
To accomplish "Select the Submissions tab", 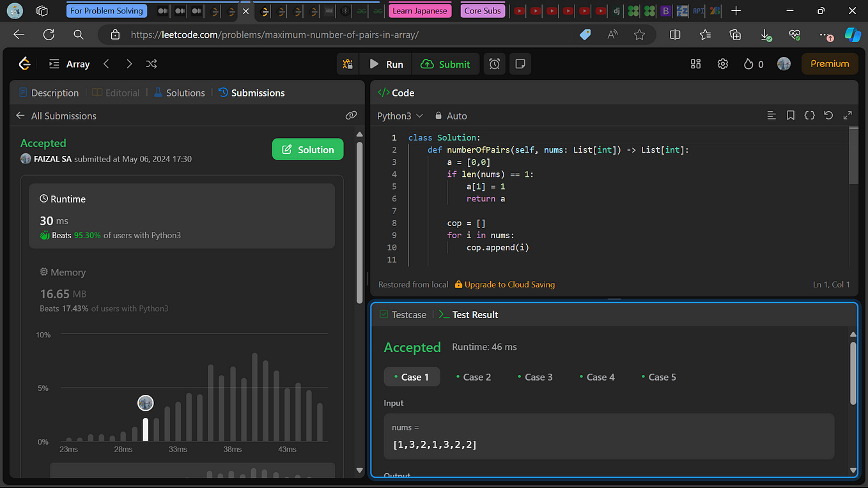I will 252,93.
